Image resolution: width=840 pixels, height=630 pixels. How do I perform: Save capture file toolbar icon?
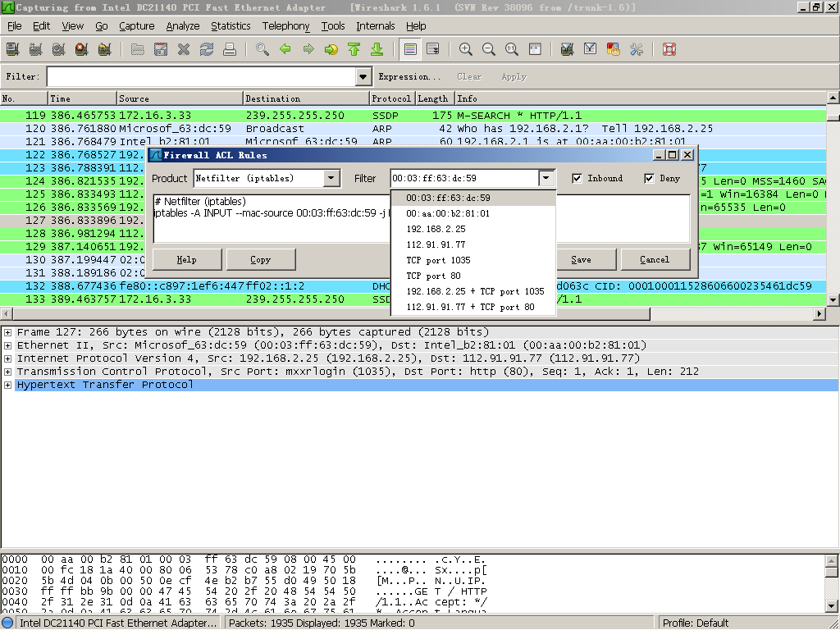click(x=161, y=49)
